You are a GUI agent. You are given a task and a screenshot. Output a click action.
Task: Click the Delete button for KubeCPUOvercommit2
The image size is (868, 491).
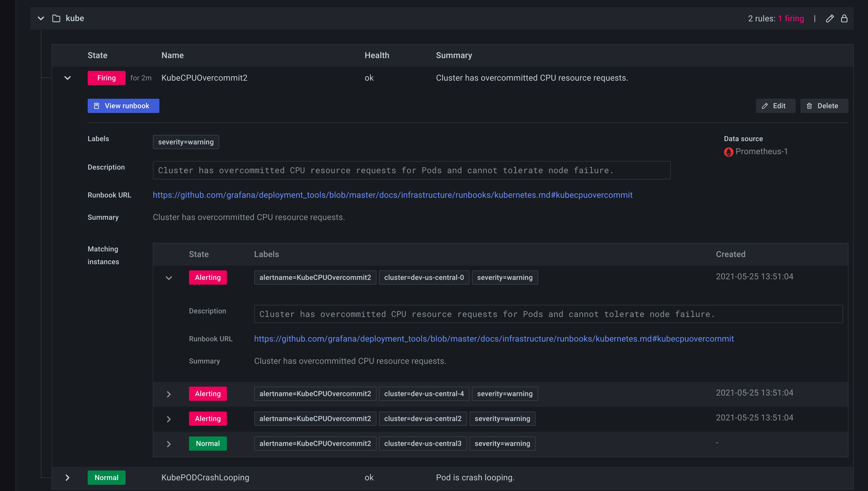pos(824,106)
